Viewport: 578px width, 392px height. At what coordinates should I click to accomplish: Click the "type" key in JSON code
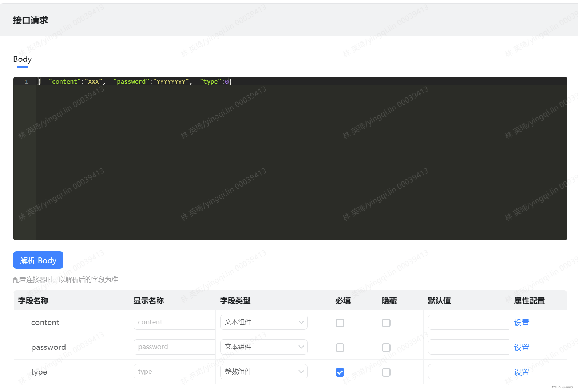pyautogui.click(x=210, y=81)
